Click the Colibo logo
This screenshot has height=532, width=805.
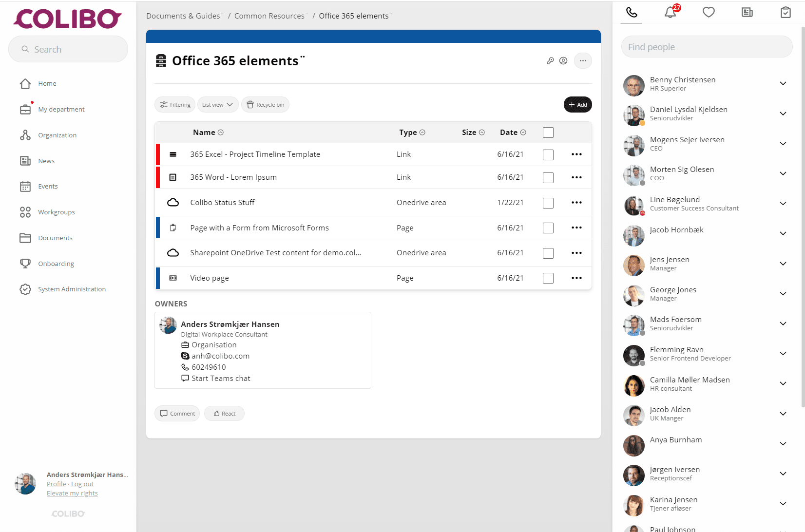[x=68, y=19]
